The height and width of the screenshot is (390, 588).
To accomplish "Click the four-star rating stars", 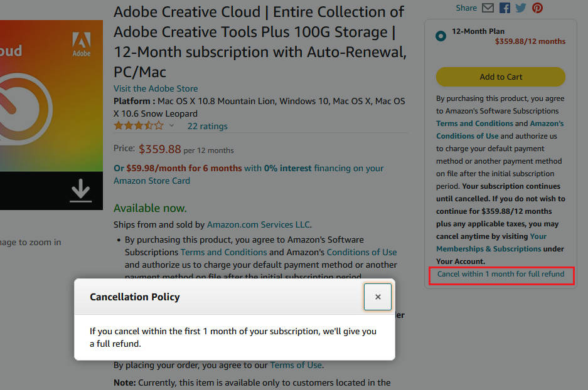I will (136, 125).
